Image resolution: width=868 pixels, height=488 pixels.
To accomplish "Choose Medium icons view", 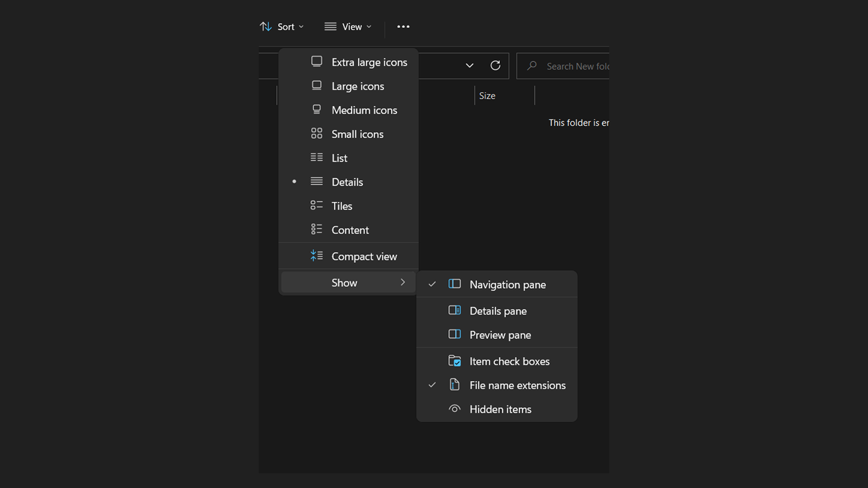I will [349, 110].
